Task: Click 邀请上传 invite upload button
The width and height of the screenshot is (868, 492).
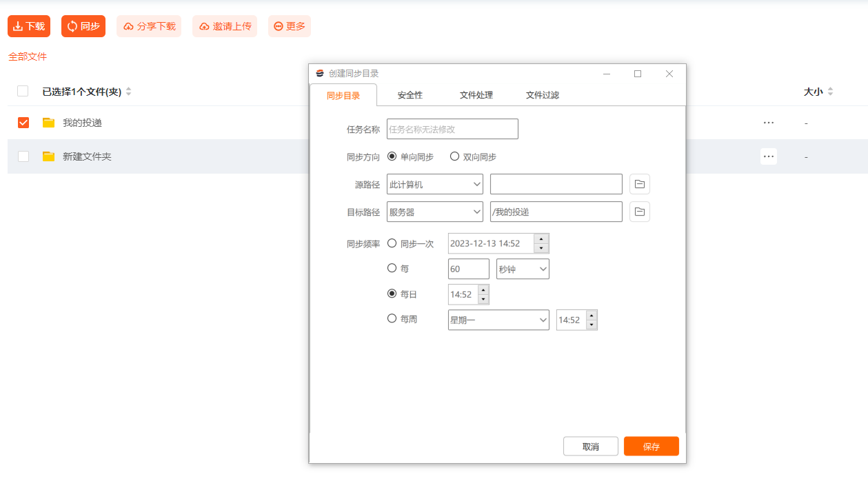Action: click(225, 26)
